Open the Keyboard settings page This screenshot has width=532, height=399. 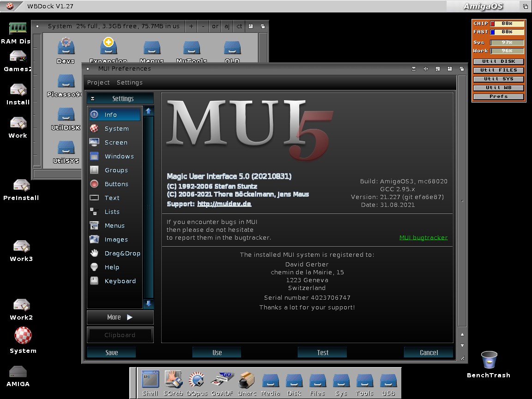[115, 281]
